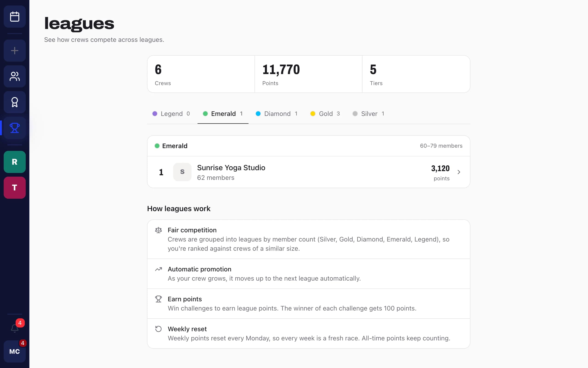Click the 3,120 points value
Image resolution: width=588 pixels, height=368 pixels.
[x=440, y=168]
